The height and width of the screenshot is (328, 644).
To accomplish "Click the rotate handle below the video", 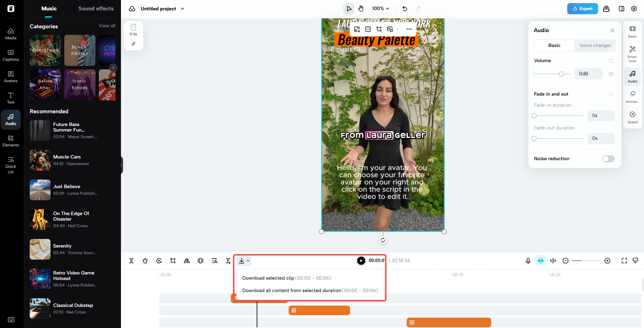I will 383,240.
